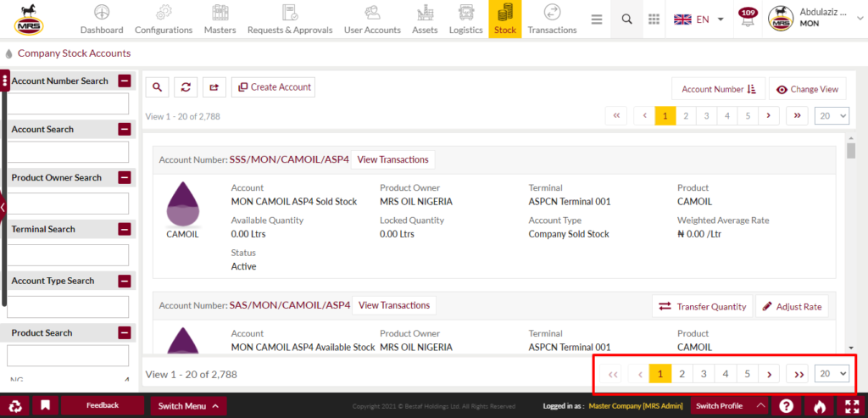View Transactions for SSS/MON/CAMOIL/ASP4

point(393,159)
